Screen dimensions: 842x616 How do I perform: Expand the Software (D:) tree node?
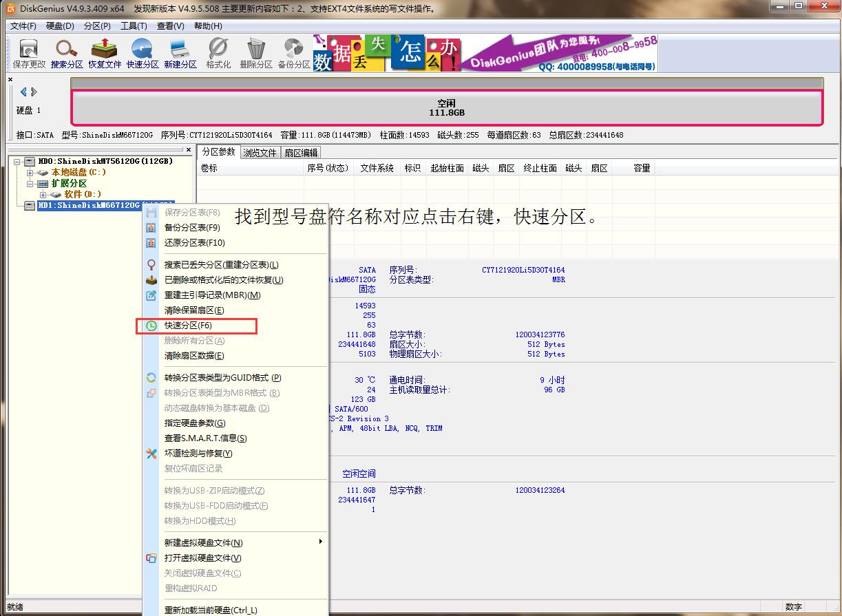[x=43, y=195]
